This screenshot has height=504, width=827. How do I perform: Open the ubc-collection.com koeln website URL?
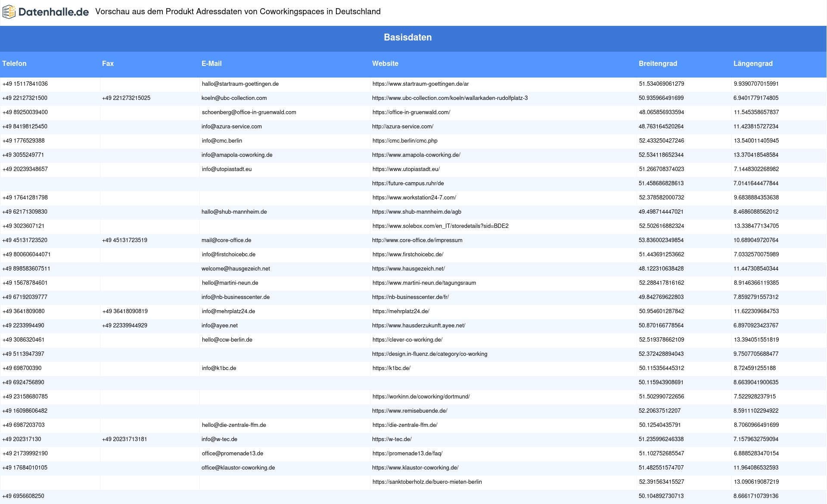(x=450, y=98)
